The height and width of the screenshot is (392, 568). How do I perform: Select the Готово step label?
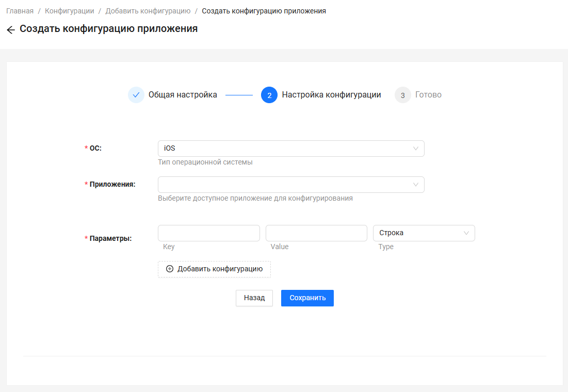[x=428, y=95]
